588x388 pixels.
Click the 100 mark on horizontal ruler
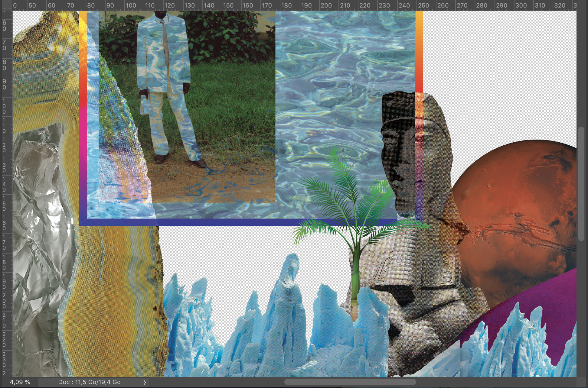130,5
